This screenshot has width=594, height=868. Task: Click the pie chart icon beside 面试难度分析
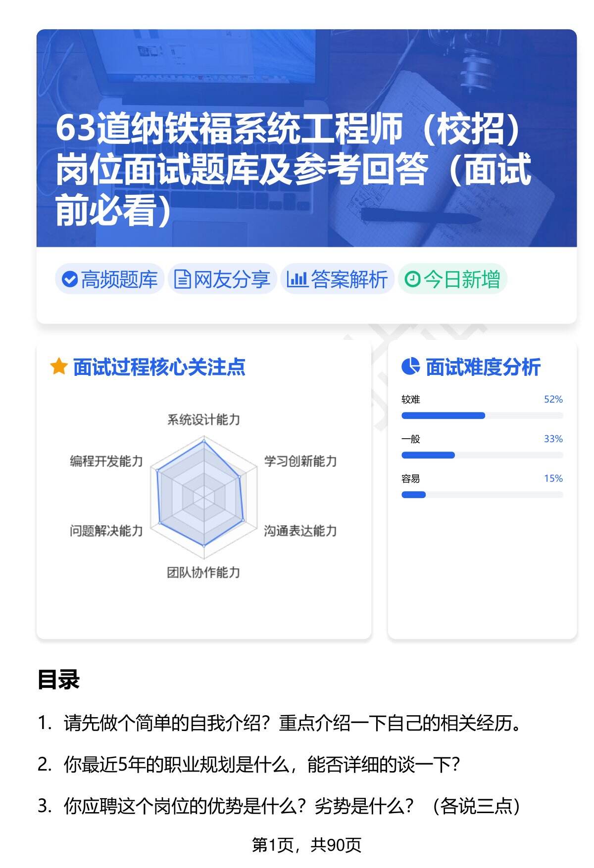tap(410, 367)
